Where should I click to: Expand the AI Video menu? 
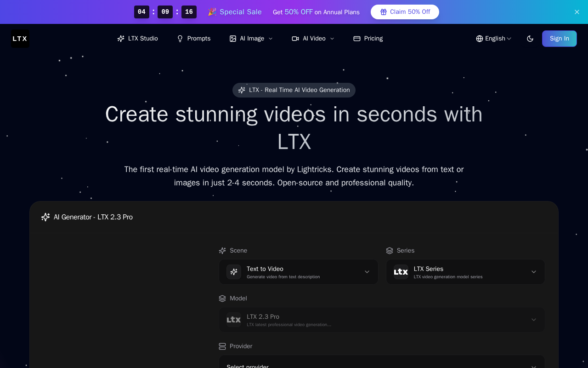[x=313, y=39]
